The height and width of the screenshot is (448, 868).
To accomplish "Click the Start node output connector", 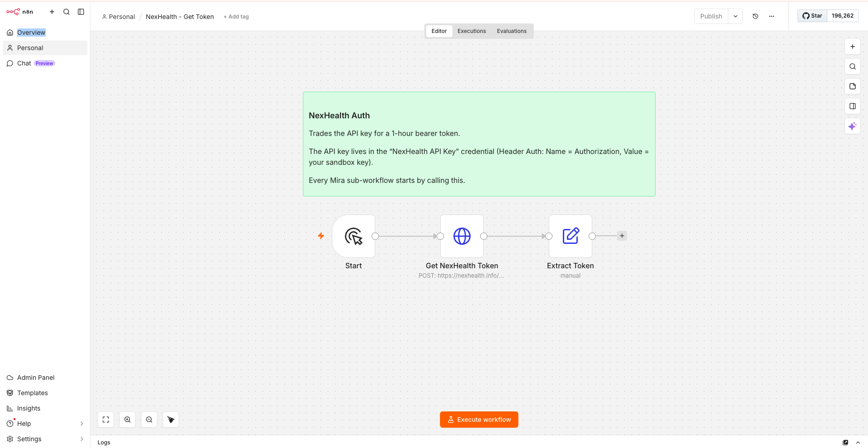I will tap(375, 236).
